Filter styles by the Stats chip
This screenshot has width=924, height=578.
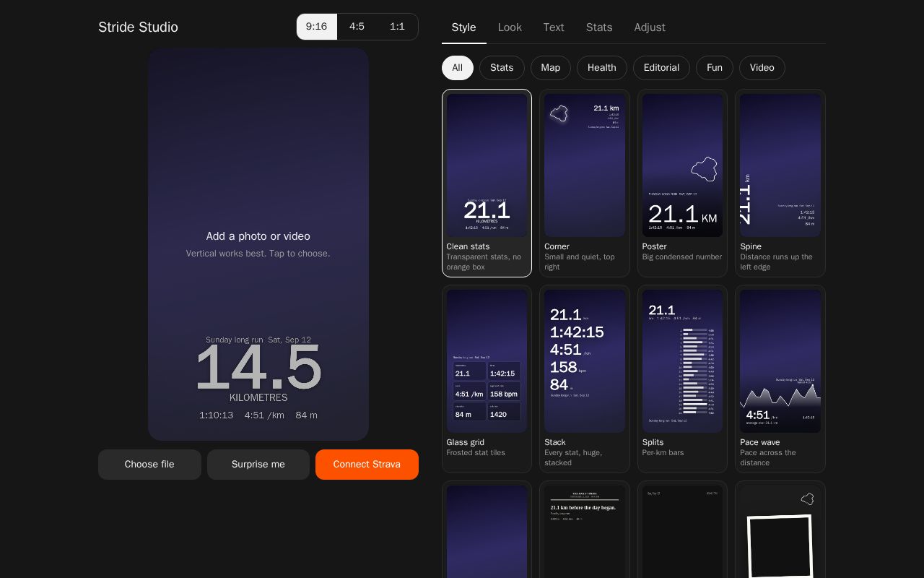click(x=502, y=68)
